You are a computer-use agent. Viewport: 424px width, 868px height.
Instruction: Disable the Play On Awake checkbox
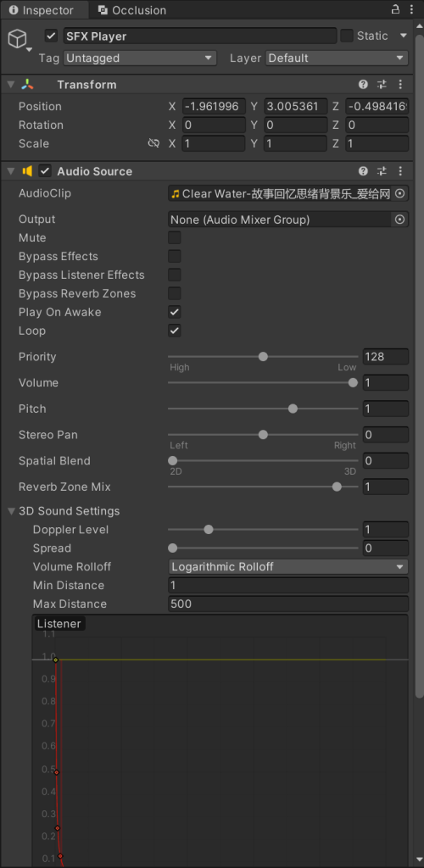175,312
